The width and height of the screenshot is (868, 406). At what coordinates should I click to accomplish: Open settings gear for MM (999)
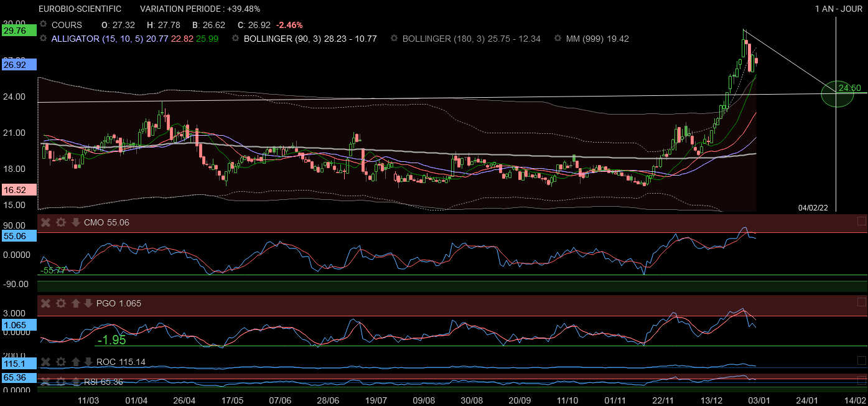tap(558, 39)
